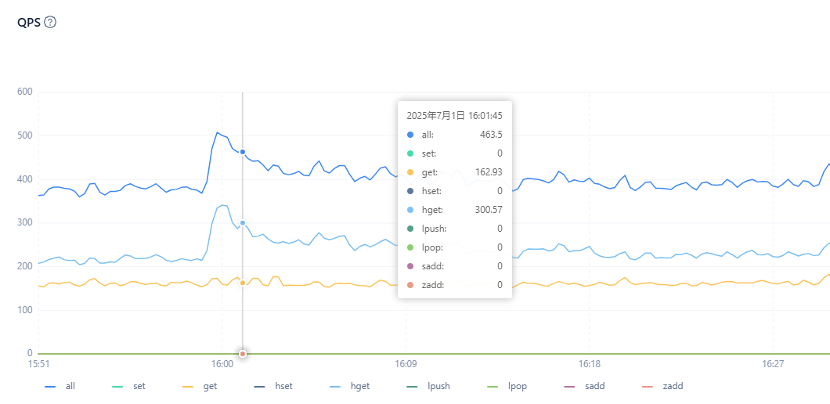The width and height of the screenshot is (830, 404).
Task: Click the yellow dot beside 'get' in tooltip
Action: click(x=410, y=172)
